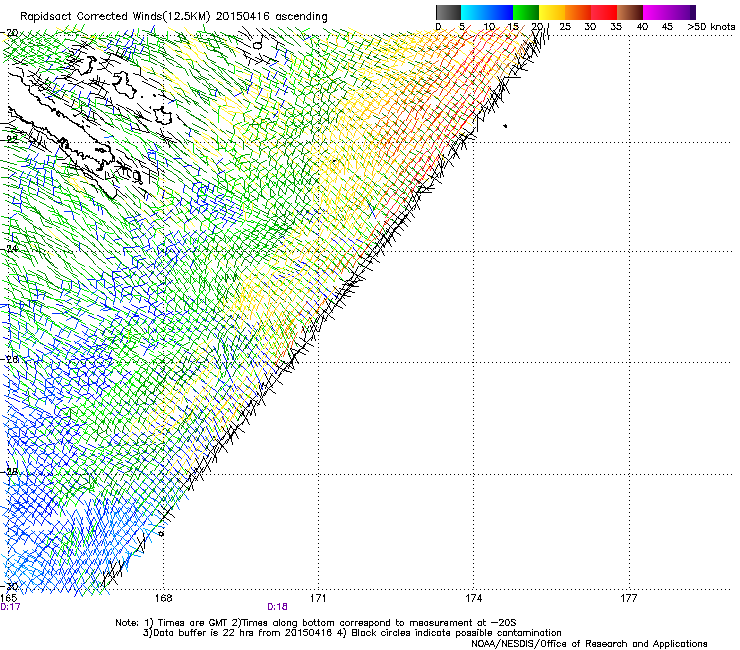740x650 pixels.
Task: Click the longitude label '171'
Action: 318,598
